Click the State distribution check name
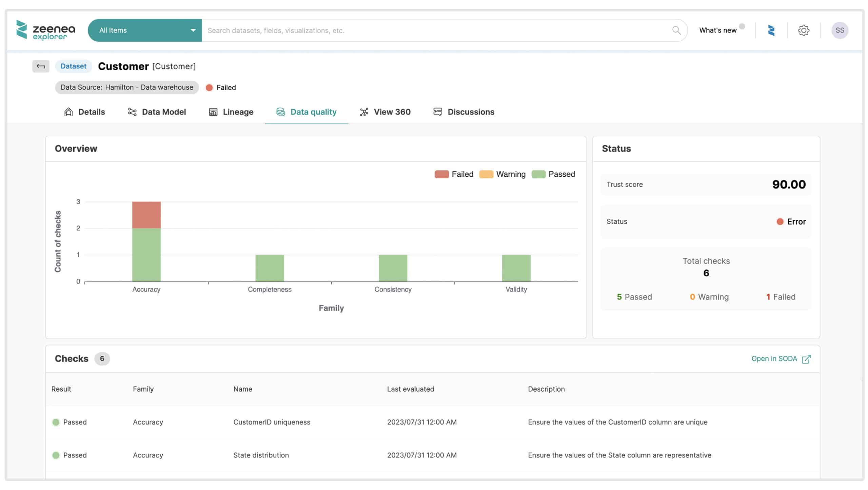This screenshot has width=868, height=490. (261, 455)
